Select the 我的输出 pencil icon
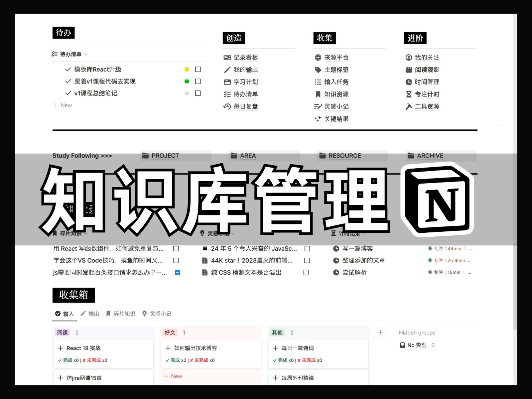This screenshot has width=532, height=399. point(227,70)
